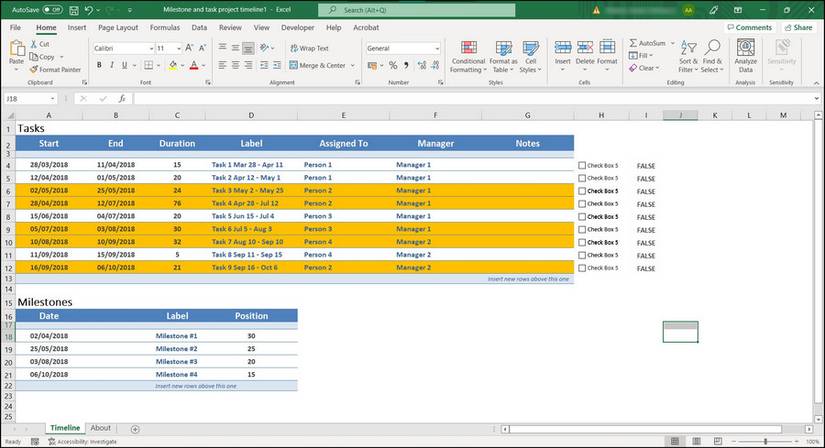
Task: Apply bold formatting with the B icon
Action: coord(99,65)
